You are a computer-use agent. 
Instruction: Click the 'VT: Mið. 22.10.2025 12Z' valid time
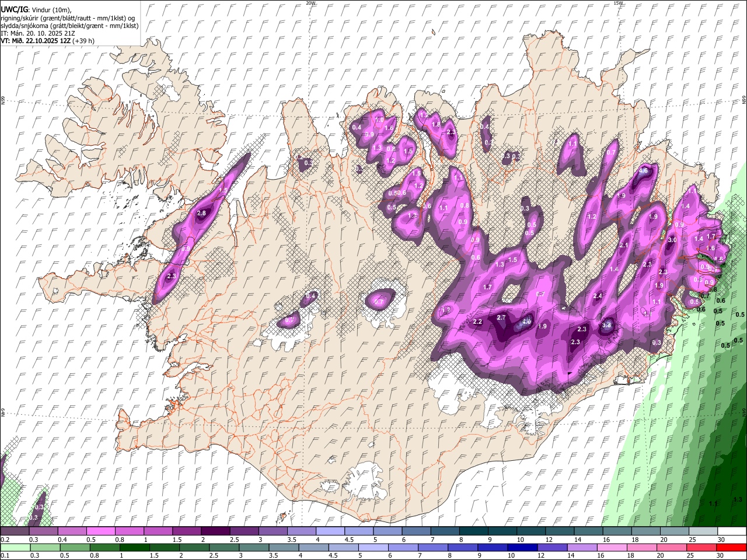pyautogui.click(x=36, y=41)
